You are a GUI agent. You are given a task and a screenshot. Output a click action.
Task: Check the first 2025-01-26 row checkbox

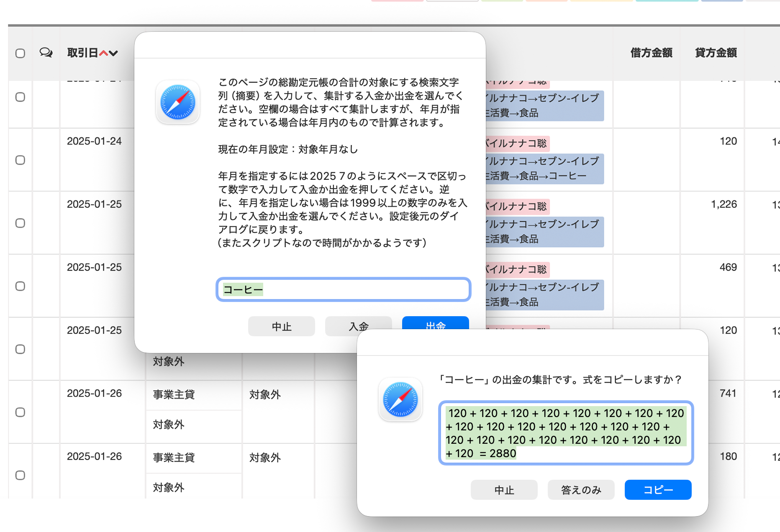(x=20, y=412)
